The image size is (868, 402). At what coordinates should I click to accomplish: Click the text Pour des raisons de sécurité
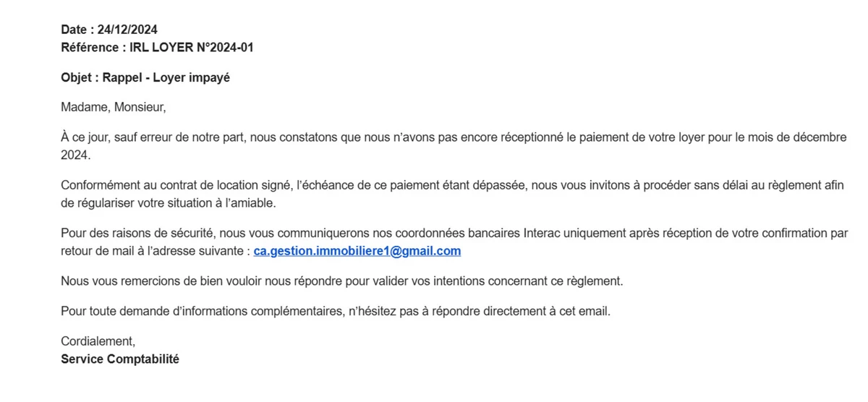coord(137,233)
